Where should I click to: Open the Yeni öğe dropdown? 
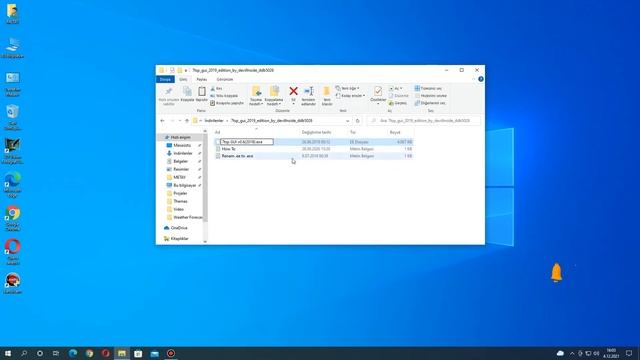pyautogui.click(x=347, y=88)
